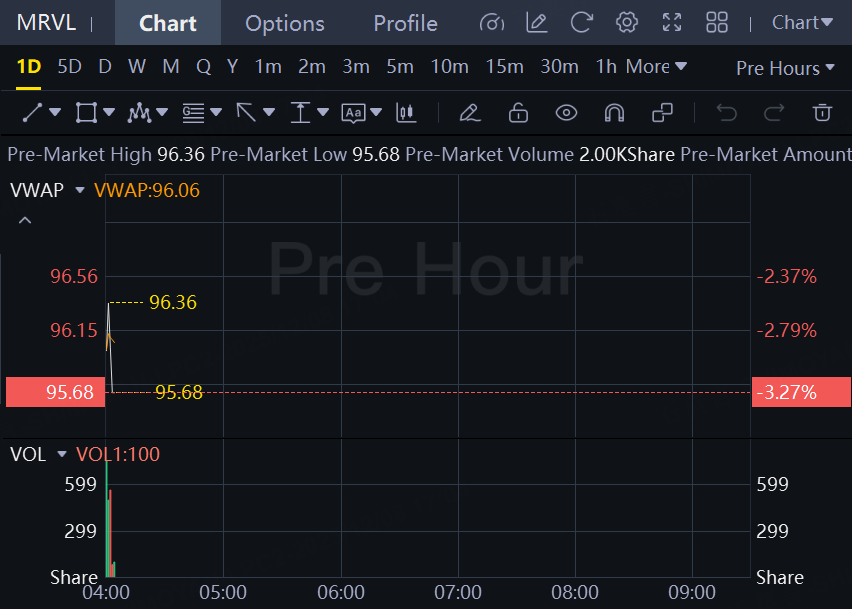
Task: Enter fullscreen chart mode
Action: pyautogui.click(x=672, y=22)
